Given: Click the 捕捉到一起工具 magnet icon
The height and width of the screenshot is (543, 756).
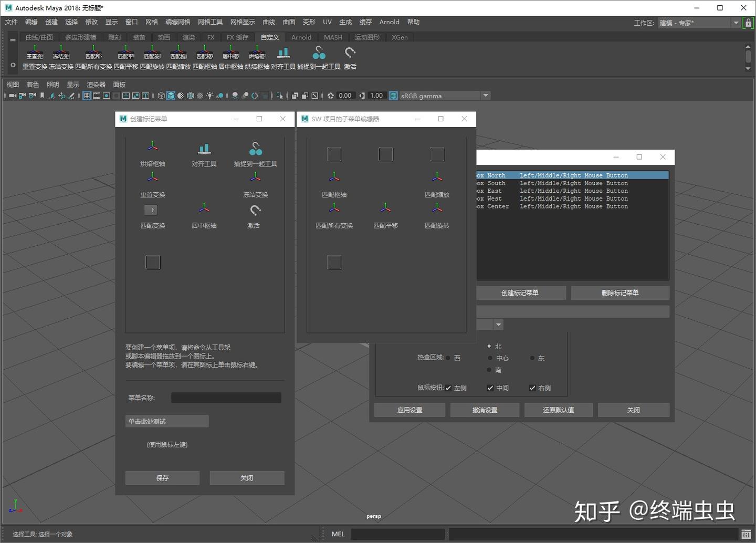Looking at the screenshot, I should 319,53.
